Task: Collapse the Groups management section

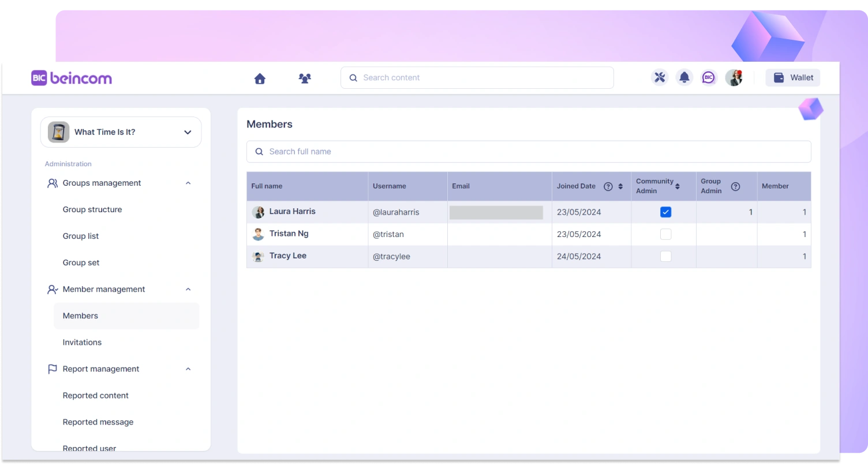Action: click(188, 183)
